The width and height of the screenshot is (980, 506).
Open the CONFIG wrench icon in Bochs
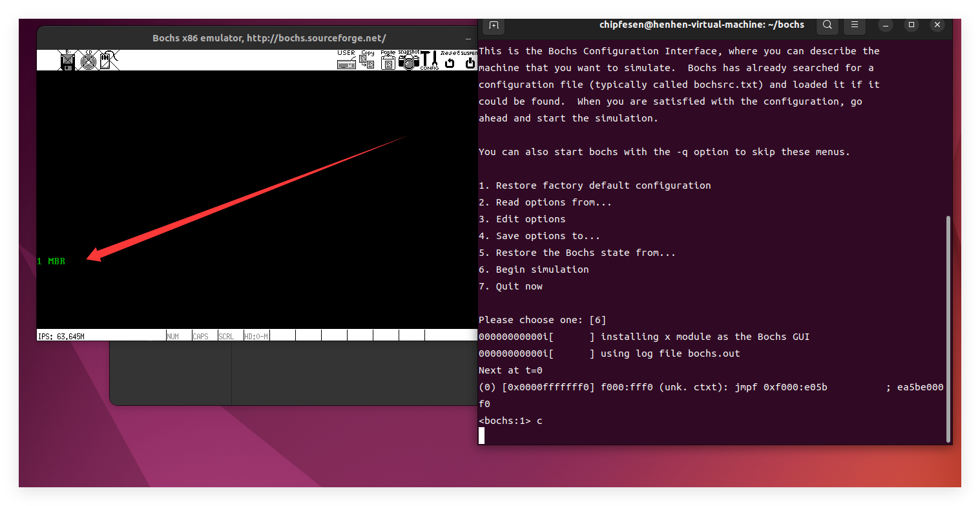429,60
